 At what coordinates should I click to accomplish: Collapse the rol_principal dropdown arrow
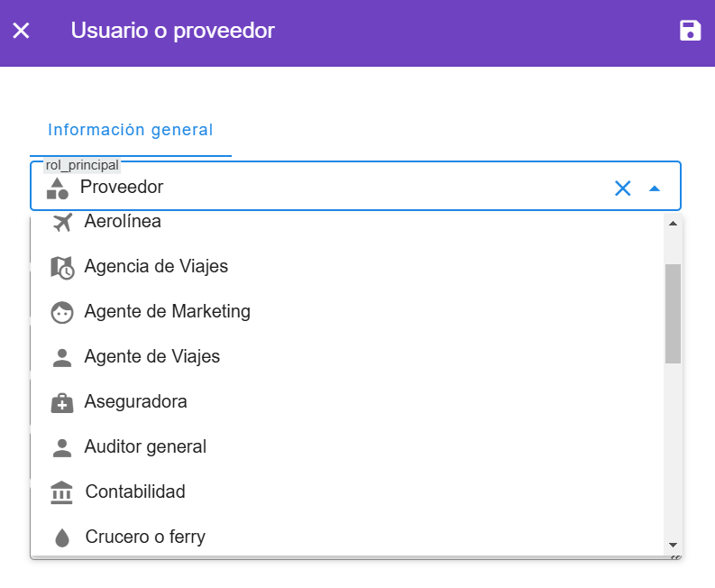pyautogui.click(x=655, y=188)
